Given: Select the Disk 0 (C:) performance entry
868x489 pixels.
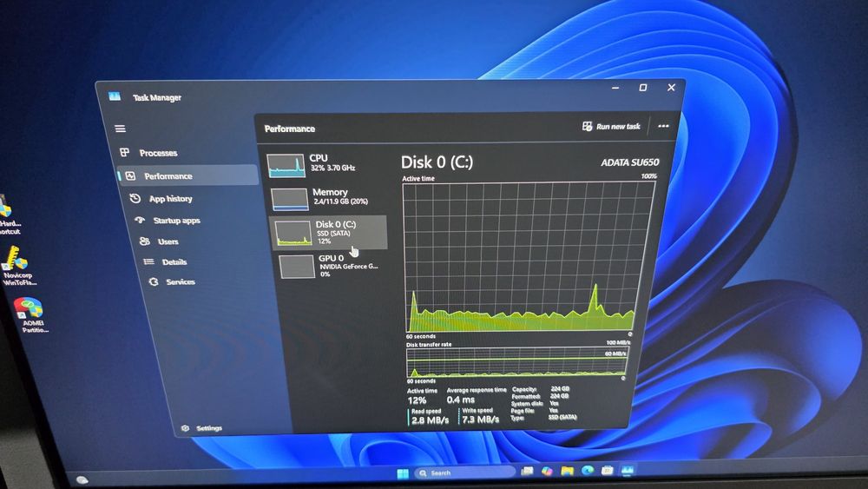Looking at the screenshot, I should 328,232.
